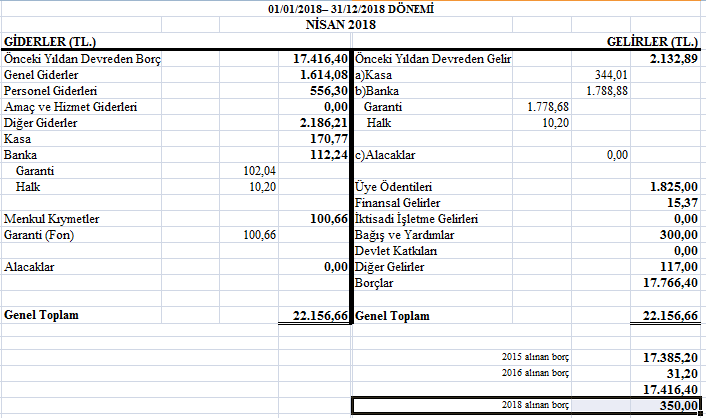The image size is (706, 418).
Task: Select the 1.825,00 value cell
Action: [x=674, y=187]
